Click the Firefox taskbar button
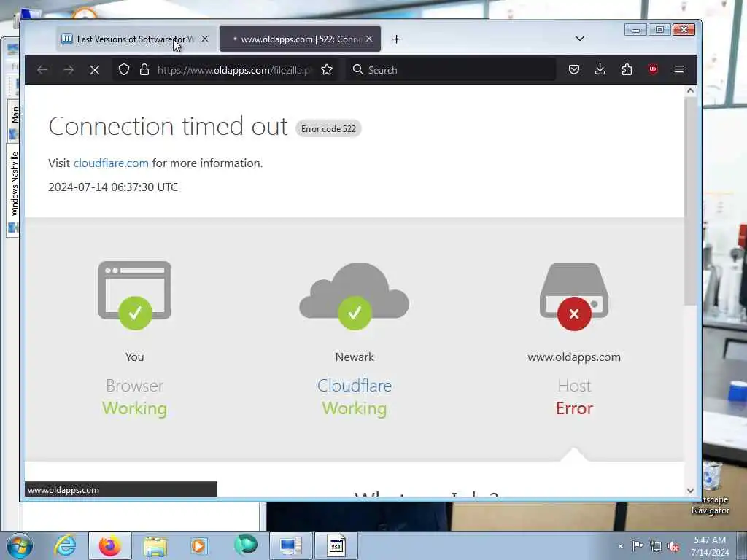This screenshot has width=747, height=560. pos(110,545)
